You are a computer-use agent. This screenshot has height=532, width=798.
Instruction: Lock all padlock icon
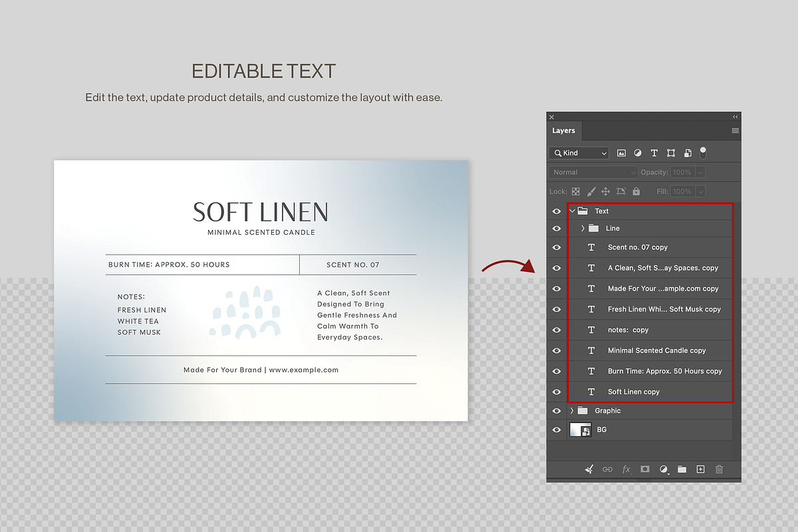click(x=636, y=192)
